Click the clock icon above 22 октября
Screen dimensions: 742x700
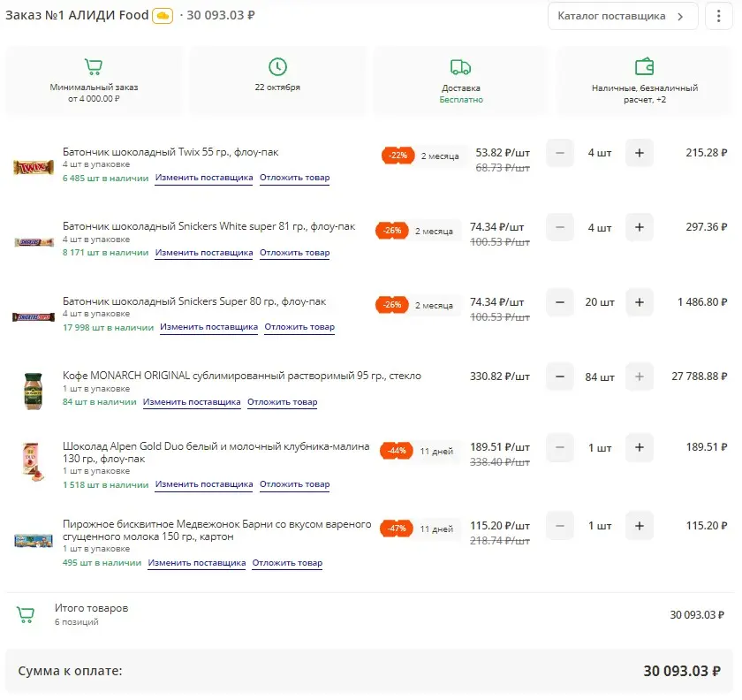click(277, 67)
